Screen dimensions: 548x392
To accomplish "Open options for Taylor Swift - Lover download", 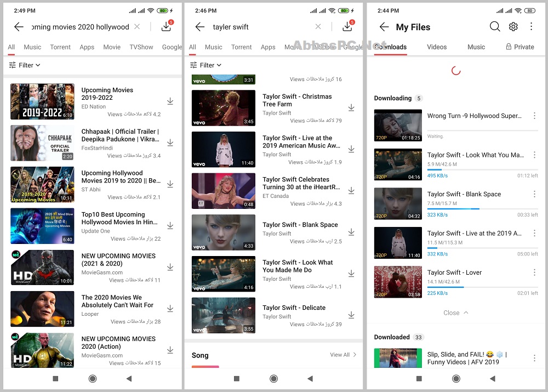I will click(534, 272).
